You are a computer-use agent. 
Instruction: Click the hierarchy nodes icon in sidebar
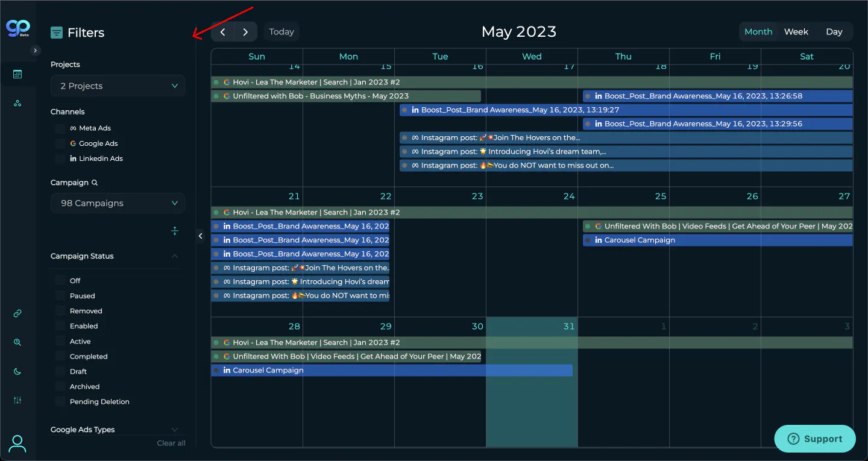pyautogui.click(x=17, y=104)
